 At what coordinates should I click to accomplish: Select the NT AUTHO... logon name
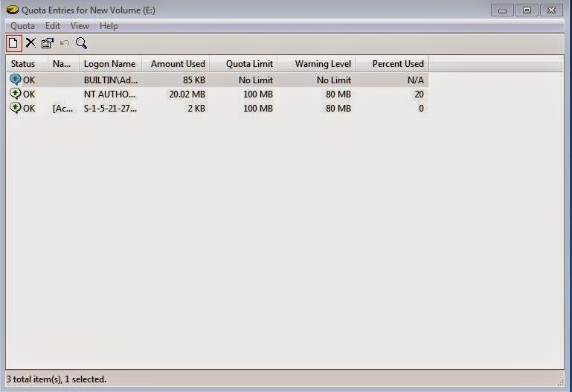[x=109, y=94]
